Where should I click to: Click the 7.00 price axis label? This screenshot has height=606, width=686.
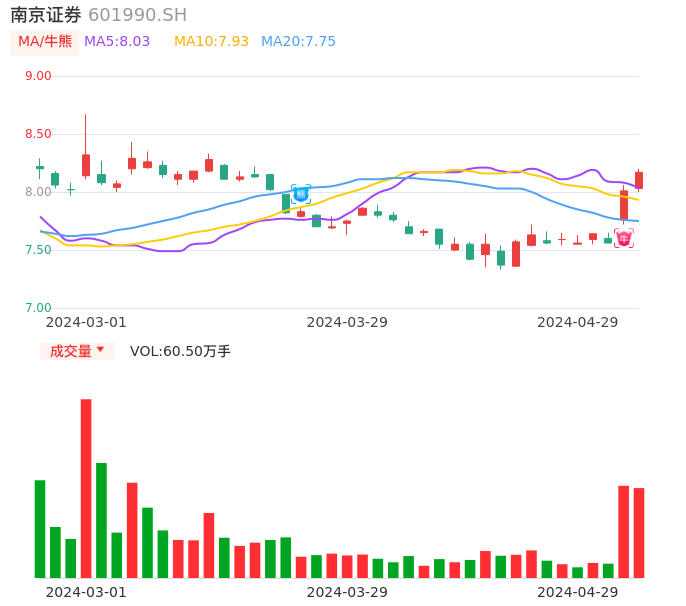coord(38,308)
